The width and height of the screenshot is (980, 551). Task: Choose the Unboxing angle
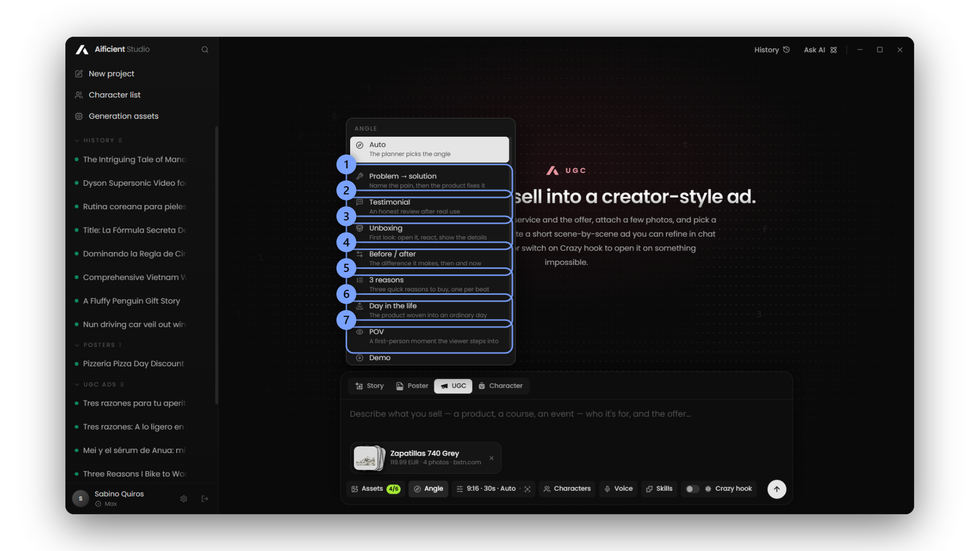429,233
